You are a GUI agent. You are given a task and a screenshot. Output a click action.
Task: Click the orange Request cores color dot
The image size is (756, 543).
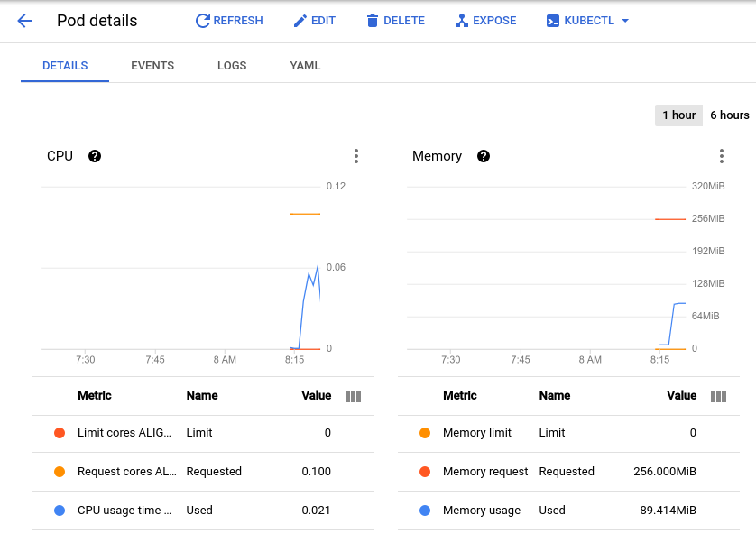click(60, 472)
